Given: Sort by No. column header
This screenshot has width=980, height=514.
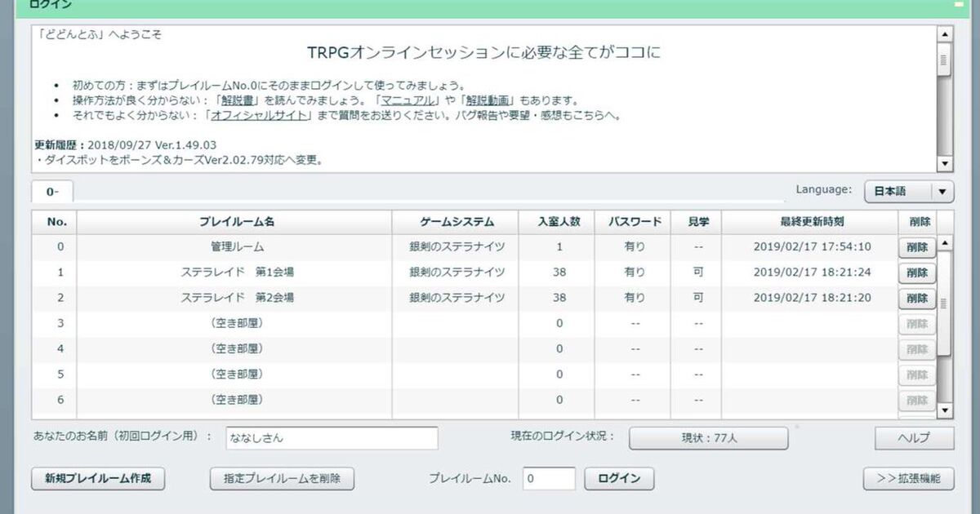Looking at the screenshot, I should 56,222.
